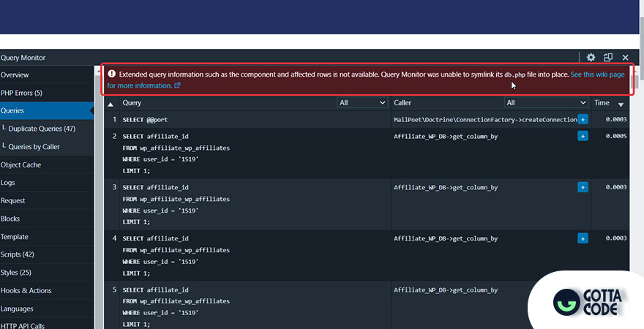Open the Logs panel
This screenshot has width=644, height=329.
46,183
